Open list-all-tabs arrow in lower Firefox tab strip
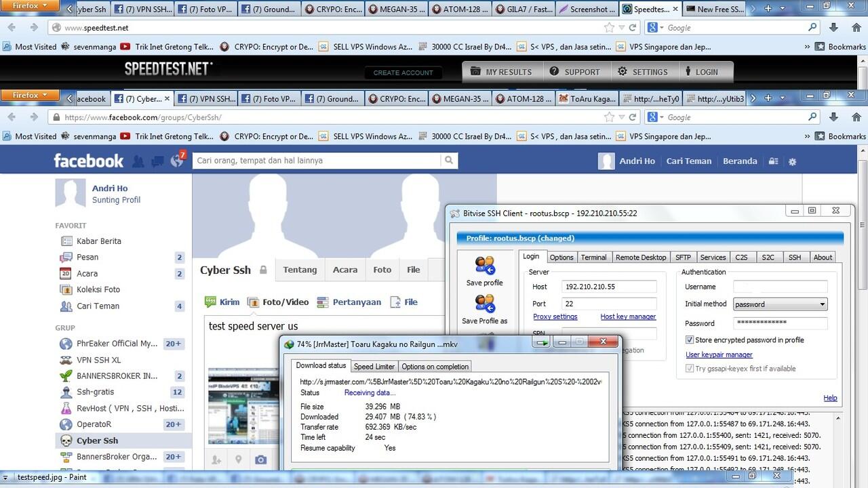This screenshot has height=488, width=868. click(x=782, y=98)
